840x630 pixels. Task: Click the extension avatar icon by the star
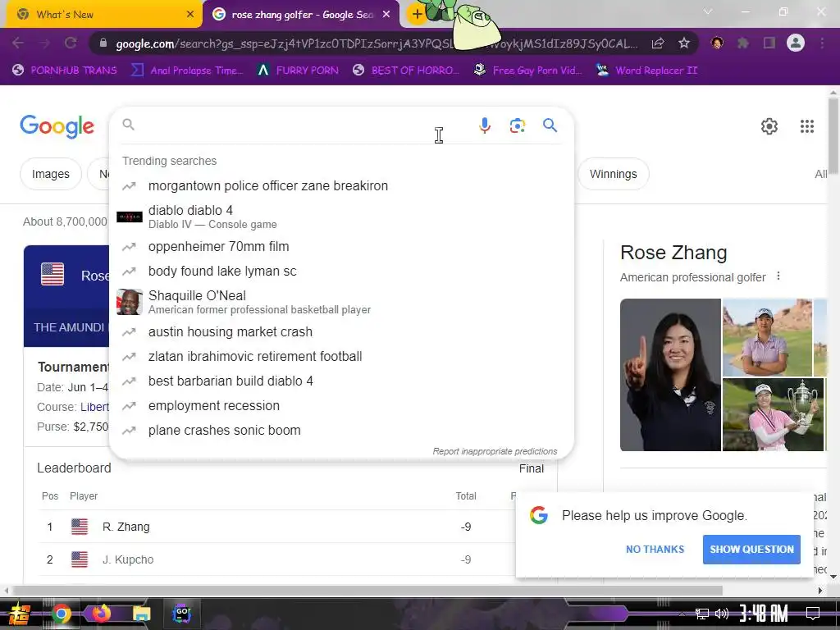tap(717, 43)
